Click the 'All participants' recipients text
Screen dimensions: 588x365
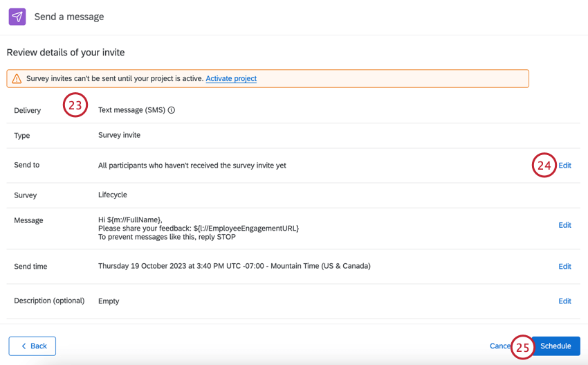pos(192,166)
